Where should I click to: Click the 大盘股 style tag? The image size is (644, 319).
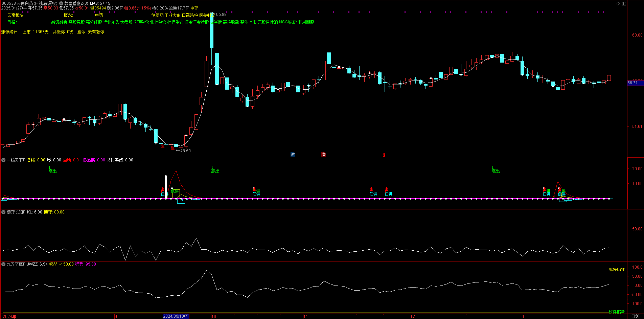click(127, 22)
